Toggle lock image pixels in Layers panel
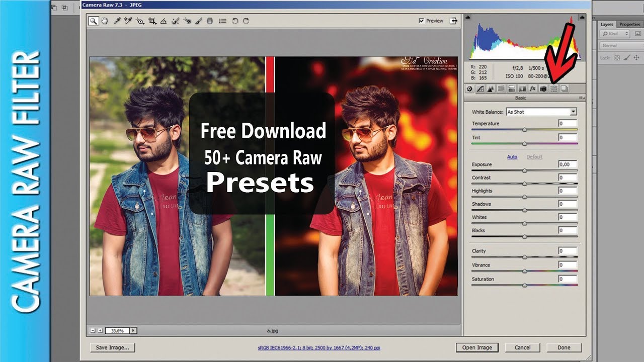 [x=627, y=58]
